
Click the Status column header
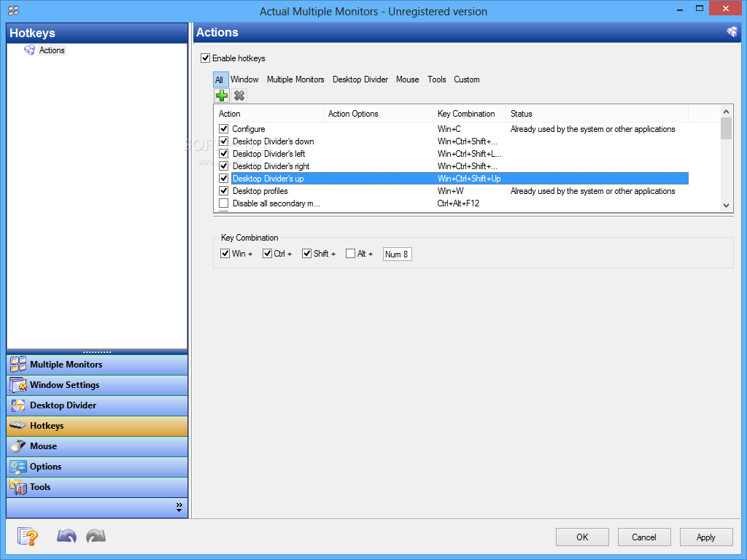(x=597, y=114)
